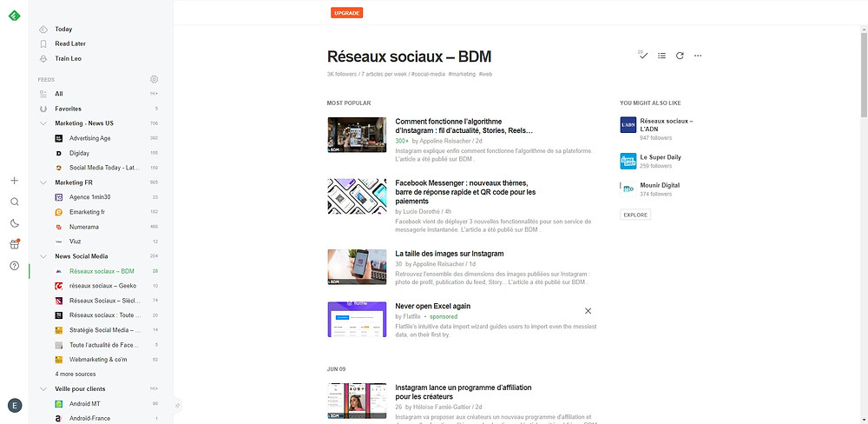
Task: Collapse the Marketing - News US folder
Action: 43,123
